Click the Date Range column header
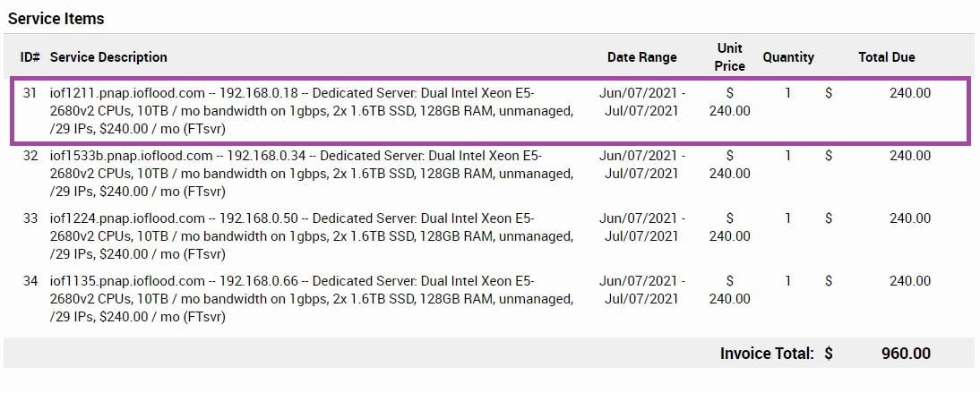Image resolution: width=980 pixels, height=393 pixels. click(642, 57)
